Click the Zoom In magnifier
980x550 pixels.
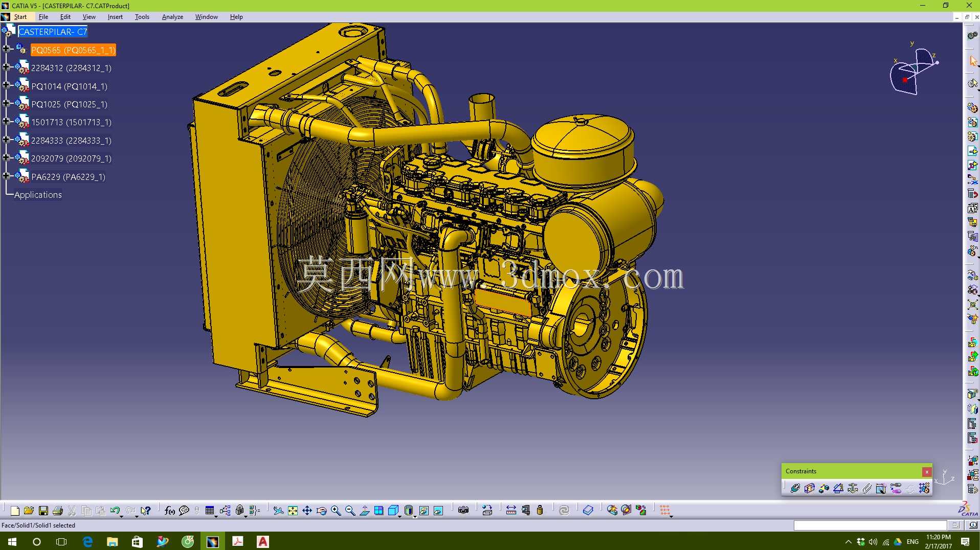336,510
